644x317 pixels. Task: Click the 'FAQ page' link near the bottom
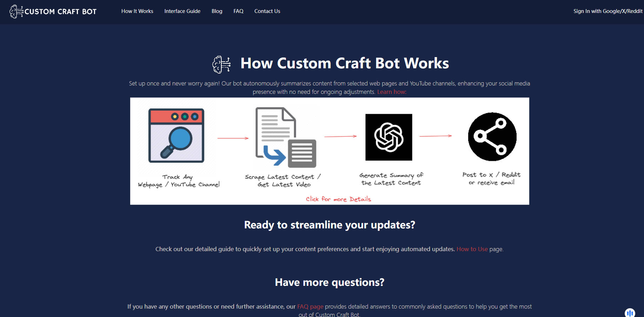[310, 306]
